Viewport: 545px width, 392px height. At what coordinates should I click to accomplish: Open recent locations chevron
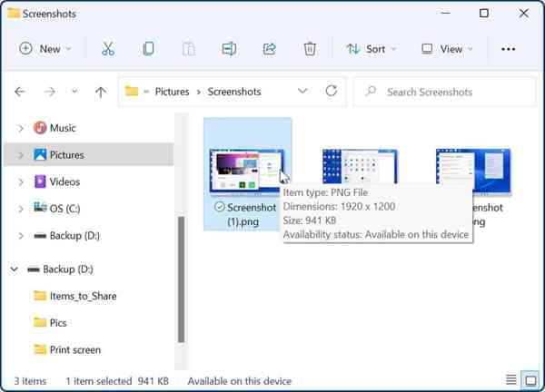click(74, 92)
